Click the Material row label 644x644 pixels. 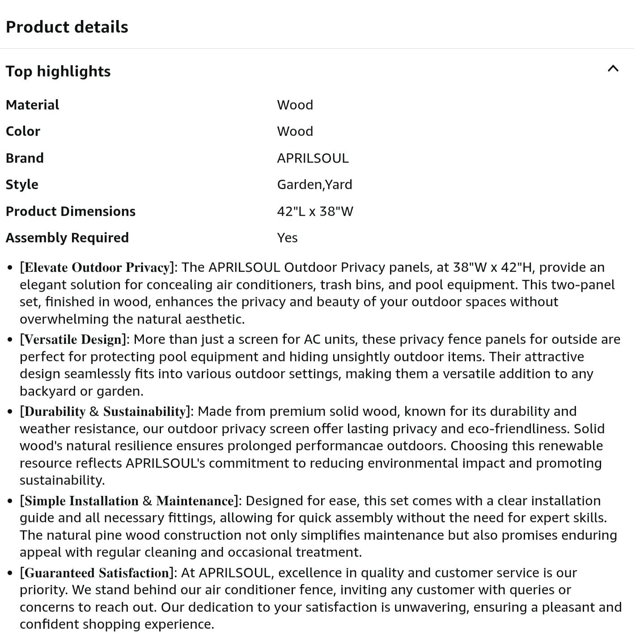pyautogui.click(x=33, y=105)
